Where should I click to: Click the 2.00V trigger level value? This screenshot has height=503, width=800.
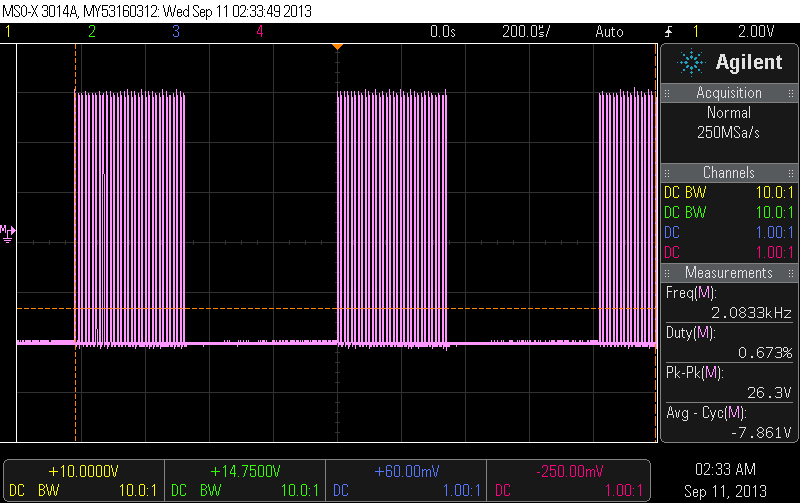tap(756, 32)
